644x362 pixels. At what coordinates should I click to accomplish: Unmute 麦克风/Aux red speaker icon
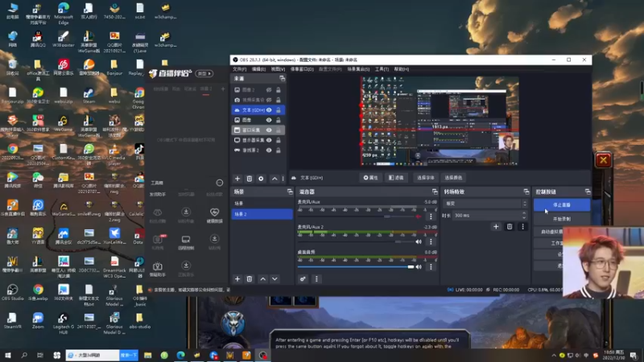(419, 216)
